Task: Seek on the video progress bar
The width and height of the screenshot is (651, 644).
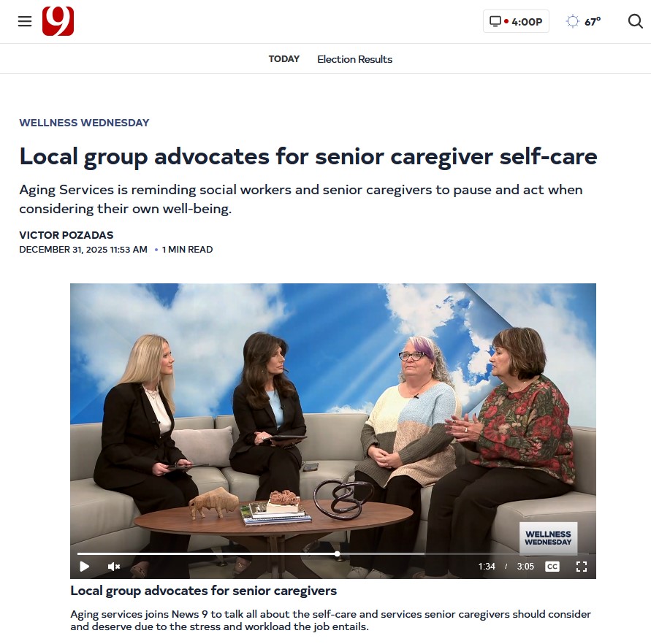Action: [333, 553]
